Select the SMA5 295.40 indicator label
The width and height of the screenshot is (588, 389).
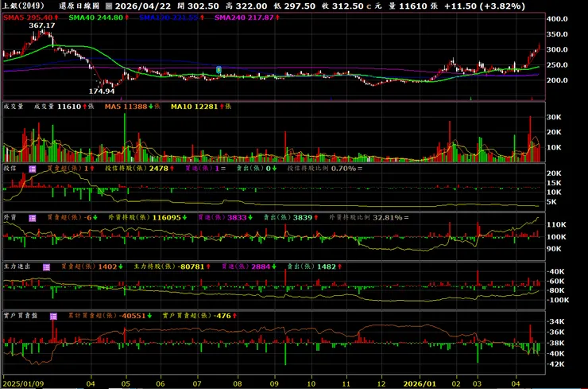31,18
